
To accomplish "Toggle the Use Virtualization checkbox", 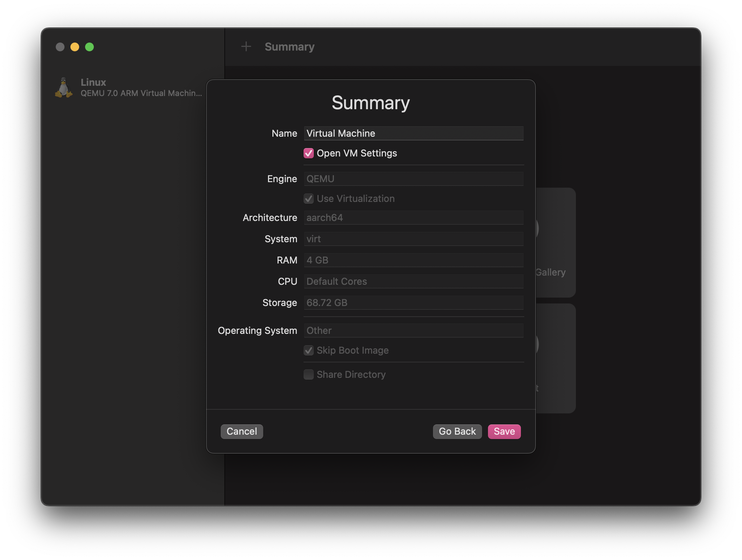I will click(x=309, y=199).
